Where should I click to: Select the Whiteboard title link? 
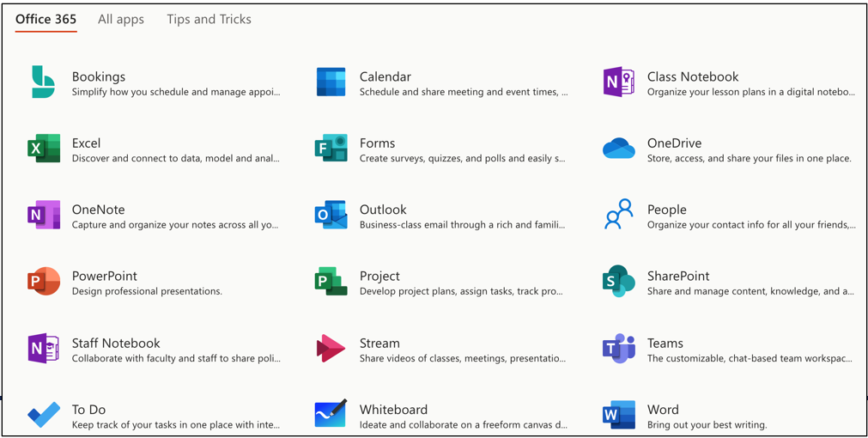click(x=393, y=409)
